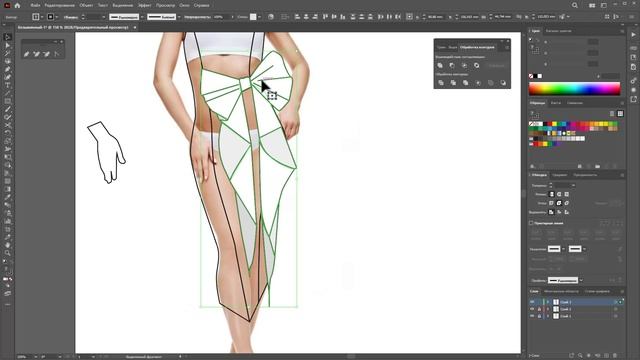Switch to the Прозрачность tab
This screenshot has height=360, width=640.
click(x=585, y=175)
